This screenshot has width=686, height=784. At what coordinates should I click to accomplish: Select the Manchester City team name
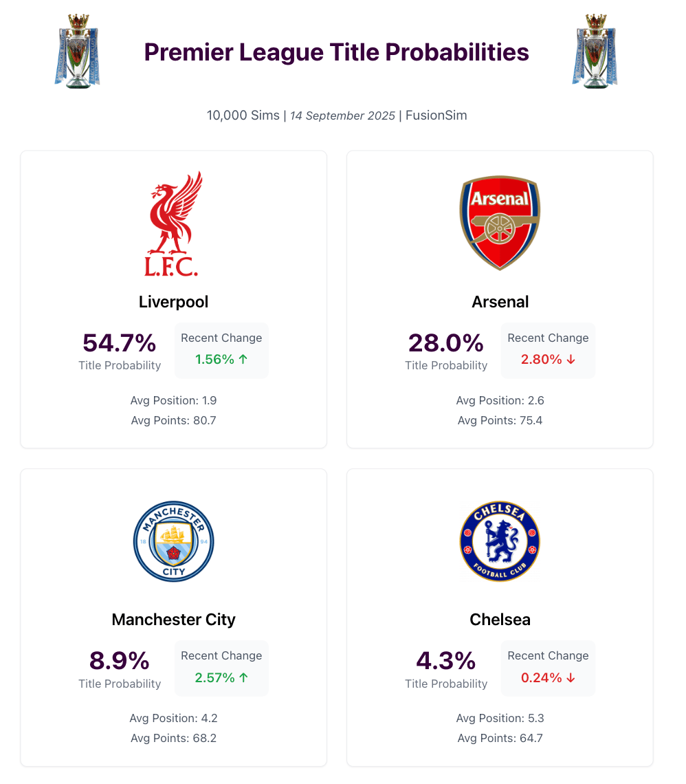[x=173, y=620]
